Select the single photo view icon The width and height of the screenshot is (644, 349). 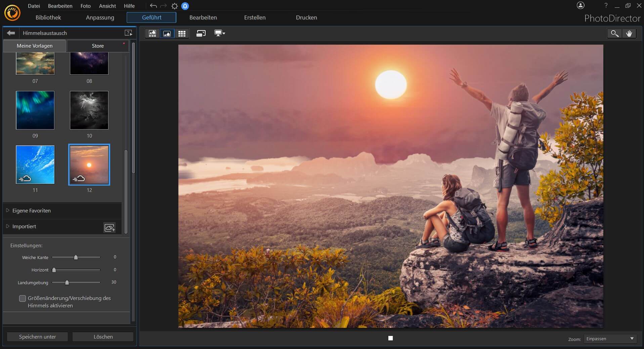click(167, 33)
